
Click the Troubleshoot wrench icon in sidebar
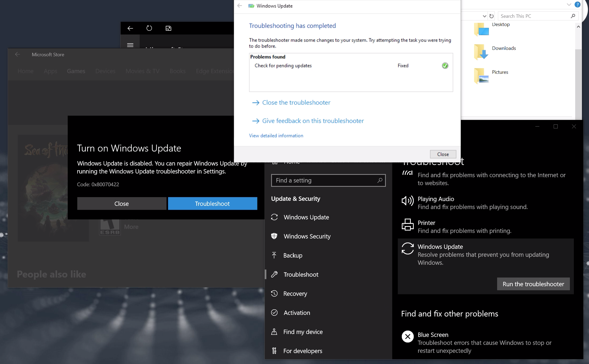[274, 274]
